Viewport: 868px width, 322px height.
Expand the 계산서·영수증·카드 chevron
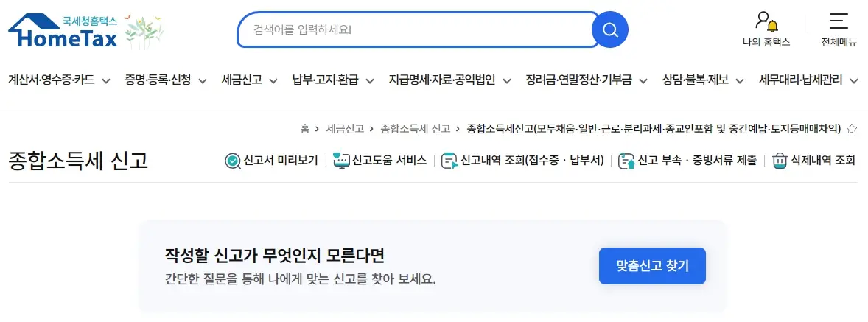[105, 81]
